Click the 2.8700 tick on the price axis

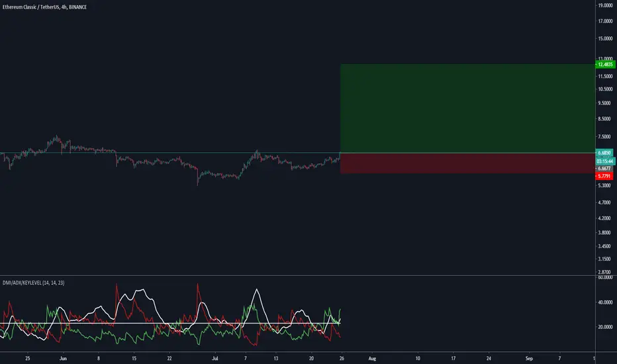(x=604, y=272)
